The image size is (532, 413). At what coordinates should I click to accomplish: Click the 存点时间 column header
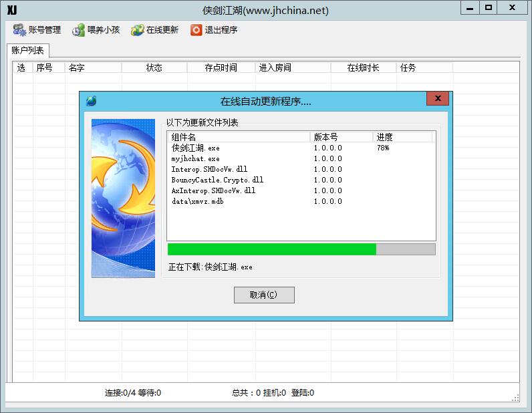click(x=221, y=67)
